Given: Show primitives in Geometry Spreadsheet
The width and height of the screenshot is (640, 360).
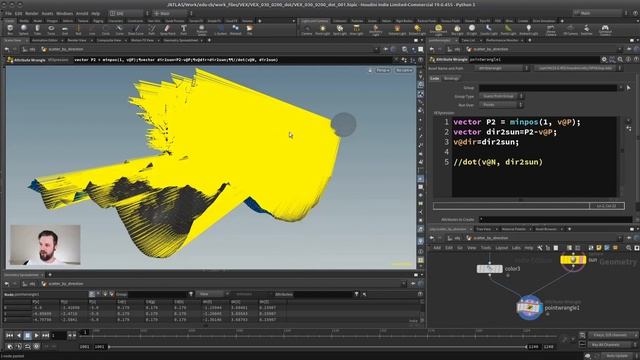Looking at the screenshot, I should (105, 294).
